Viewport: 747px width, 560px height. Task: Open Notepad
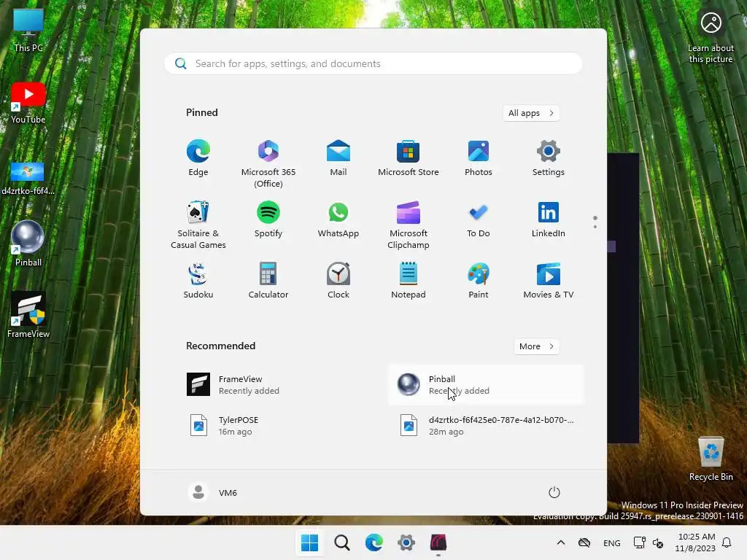point(409,281)
